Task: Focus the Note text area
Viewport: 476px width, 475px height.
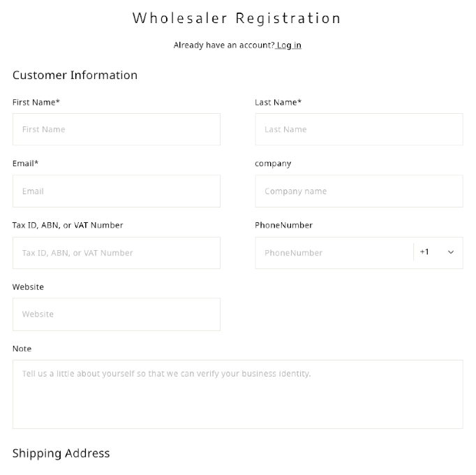Action: pos(237,394)
